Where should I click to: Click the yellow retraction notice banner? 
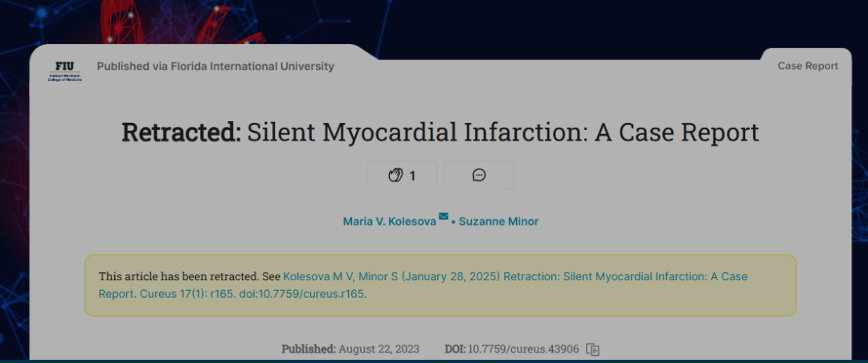pyautogui.click(x=440, y=285)
